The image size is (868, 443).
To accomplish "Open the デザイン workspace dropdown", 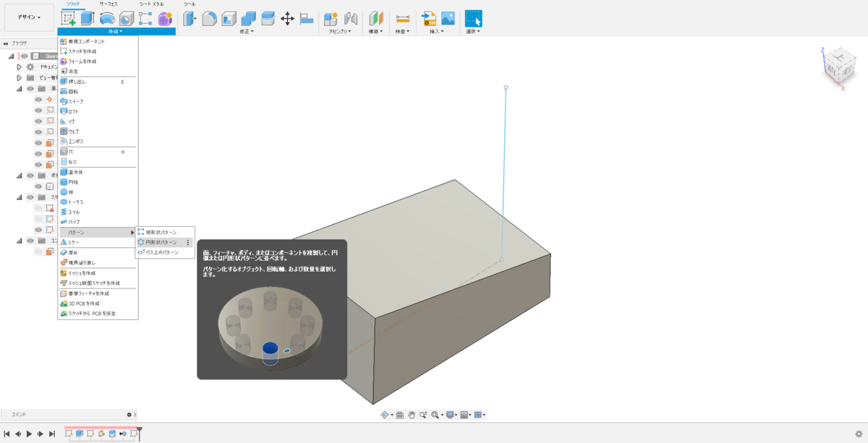I will tap(30, 17).
